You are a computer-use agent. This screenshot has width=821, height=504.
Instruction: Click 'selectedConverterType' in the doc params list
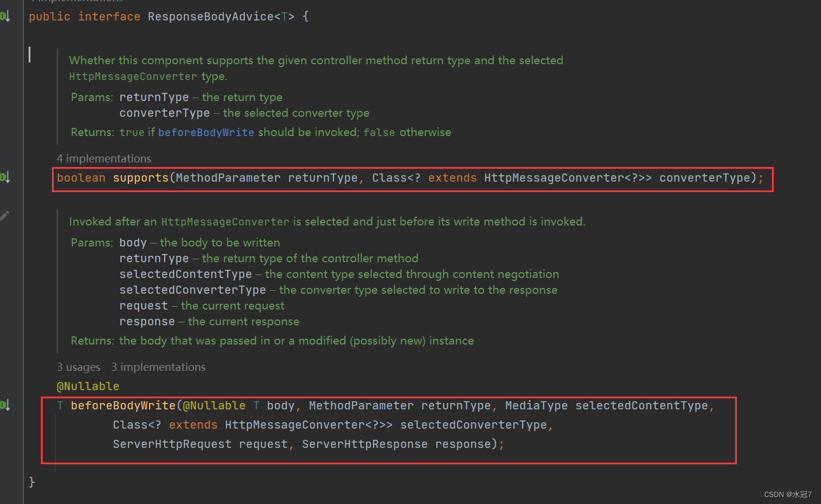tap(193, 290)
